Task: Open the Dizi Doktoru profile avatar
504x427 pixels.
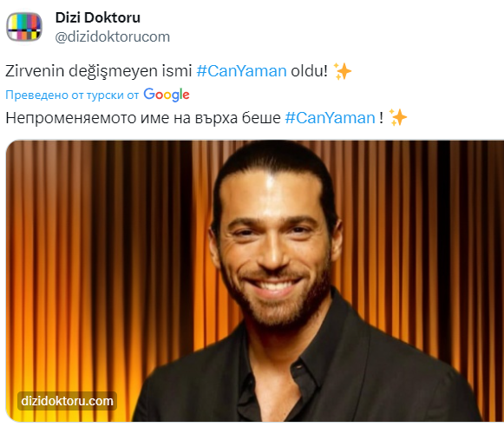Action: click(x=24, y=27)
